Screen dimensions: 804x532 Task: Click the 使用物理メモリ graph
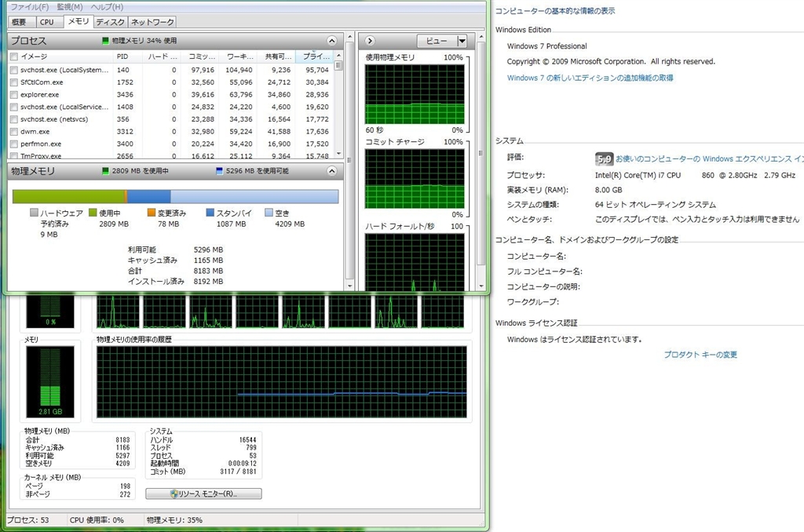415,94
